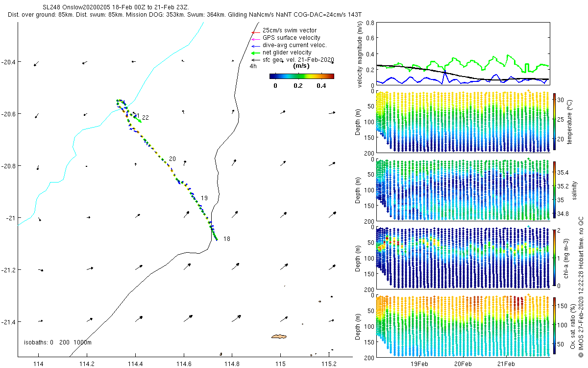Click the "34.8" salinity colorbar tick
Viewport: 588px width, 368px height.
click(x=564, y=213)
